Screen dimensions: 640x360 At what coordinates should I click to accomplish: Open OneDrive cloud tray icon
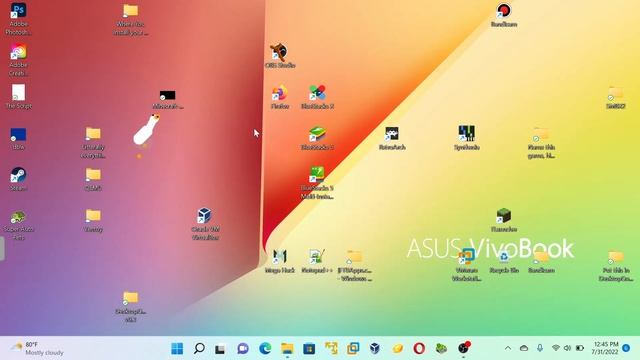point(524,348)
